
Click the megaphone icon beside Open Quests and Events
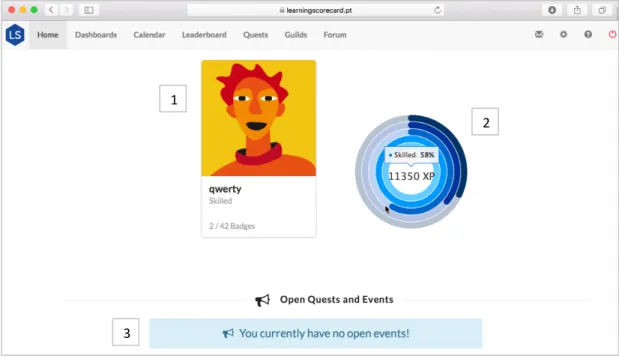(262, 300)
